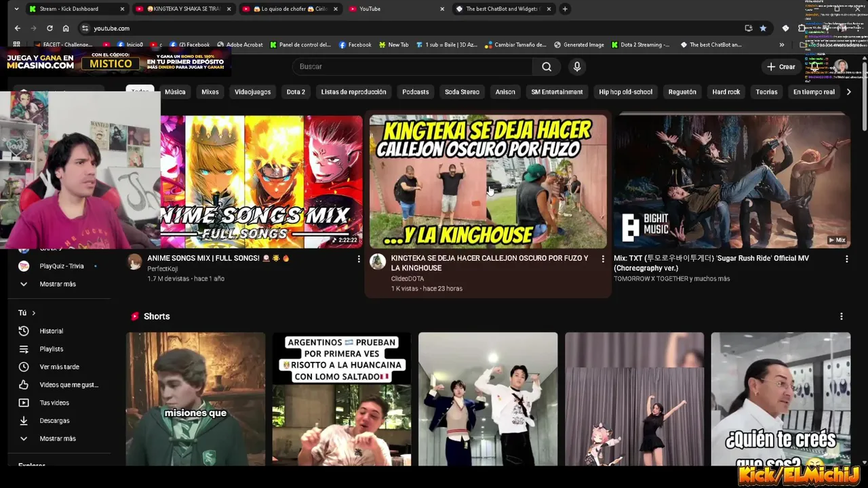Visit the ClideoDOTA channel name link
Viewport: 868px width, 488px height.
click(408, 279)
